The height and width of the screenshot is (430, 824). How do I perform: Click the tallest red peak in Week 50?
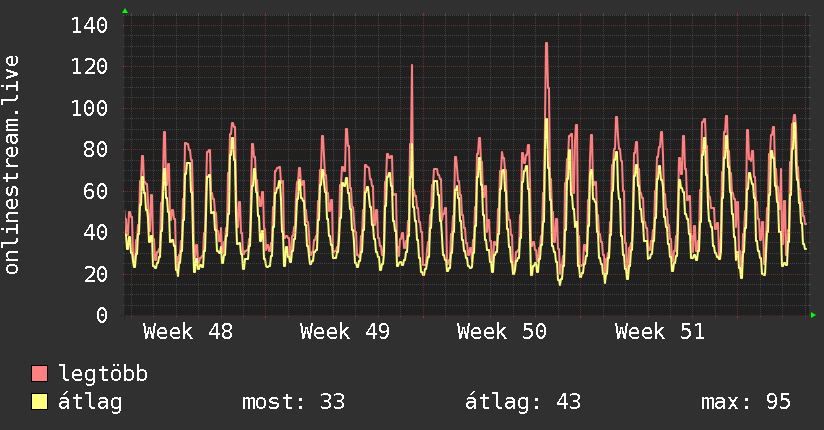546,45
